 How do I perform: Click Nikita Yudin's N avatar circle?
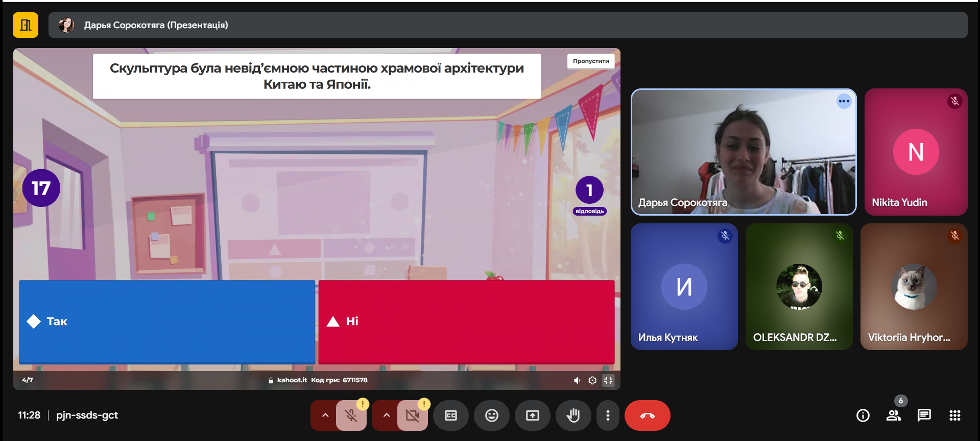(x=916, y=152)
